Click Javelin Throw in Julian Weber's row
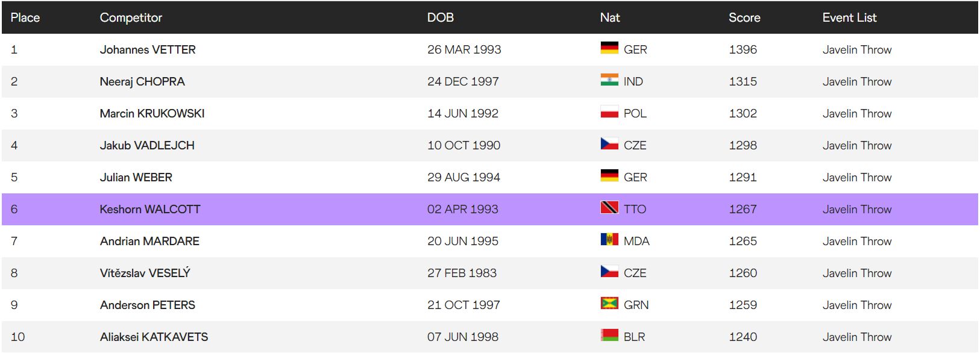The width and height of the screenshot is (980, 353). coord(857,177)
